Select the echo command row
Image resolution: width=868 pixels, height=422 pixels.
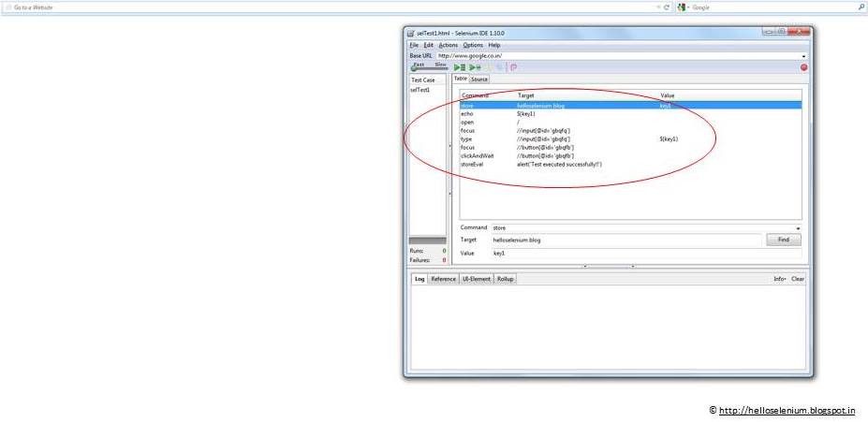click(630, 113)
